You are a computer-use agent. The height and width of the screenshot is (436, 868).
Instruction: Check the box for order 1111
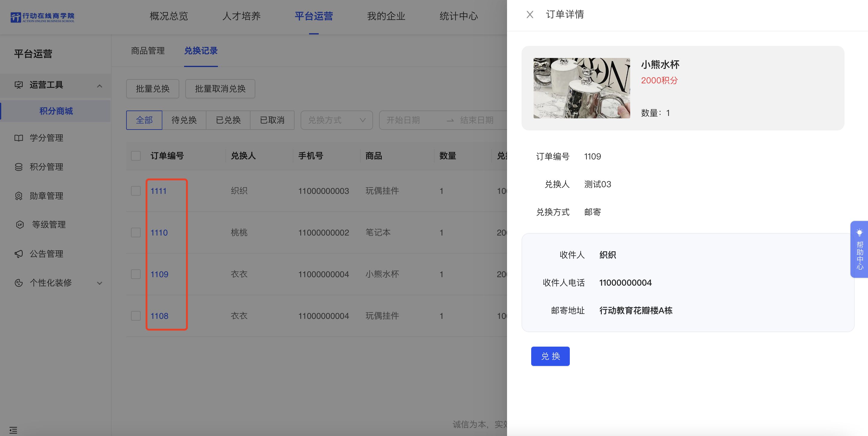click(136, 191)
